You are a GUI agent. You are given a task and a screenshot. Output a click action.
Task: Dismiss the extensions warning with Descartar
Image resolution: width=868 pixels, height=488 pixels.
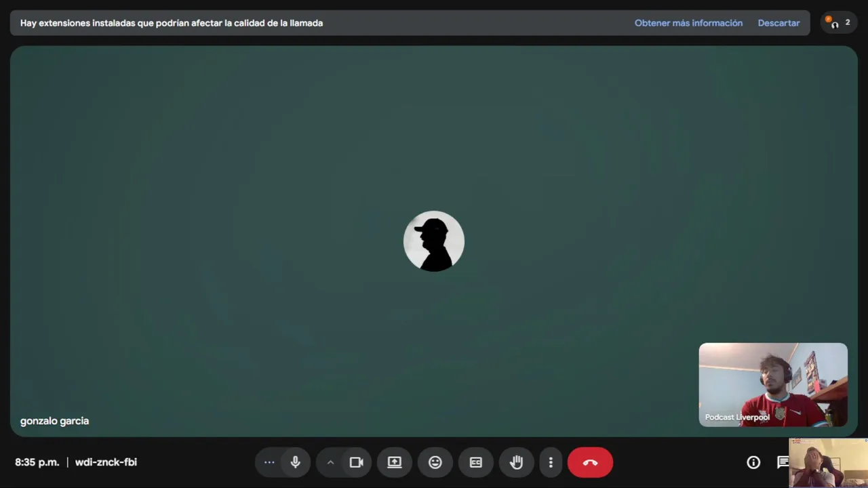(778, 23)
